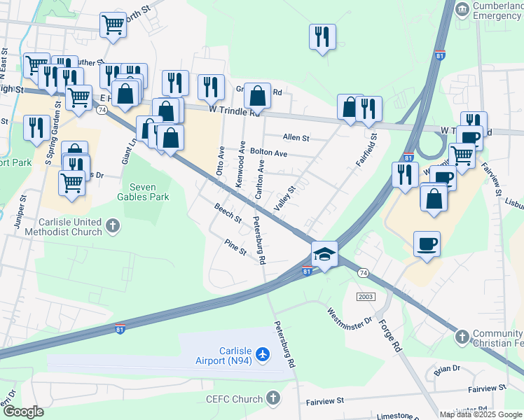524x420 pixels.
Task: Open the Map data ©2025 Google attribution
Action: (481, 415)
